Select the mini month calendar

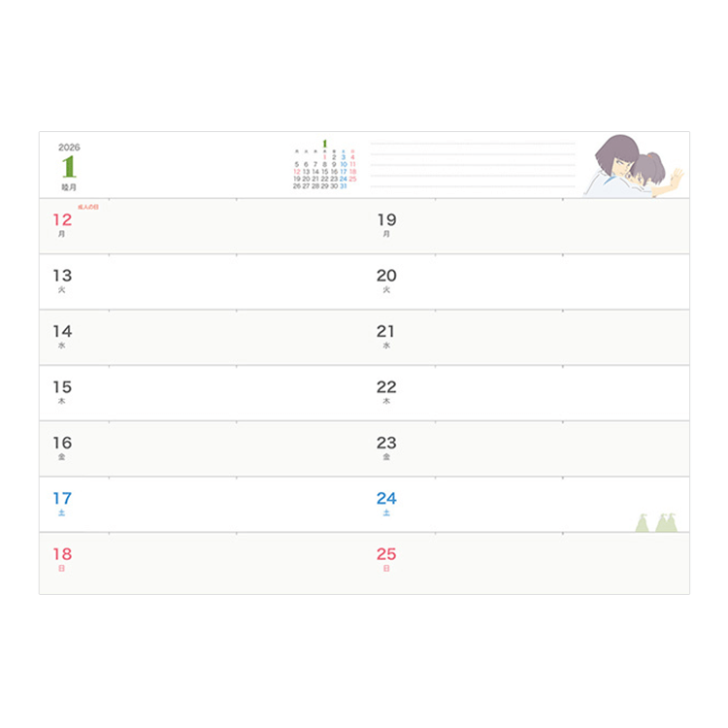click(325, 167)
